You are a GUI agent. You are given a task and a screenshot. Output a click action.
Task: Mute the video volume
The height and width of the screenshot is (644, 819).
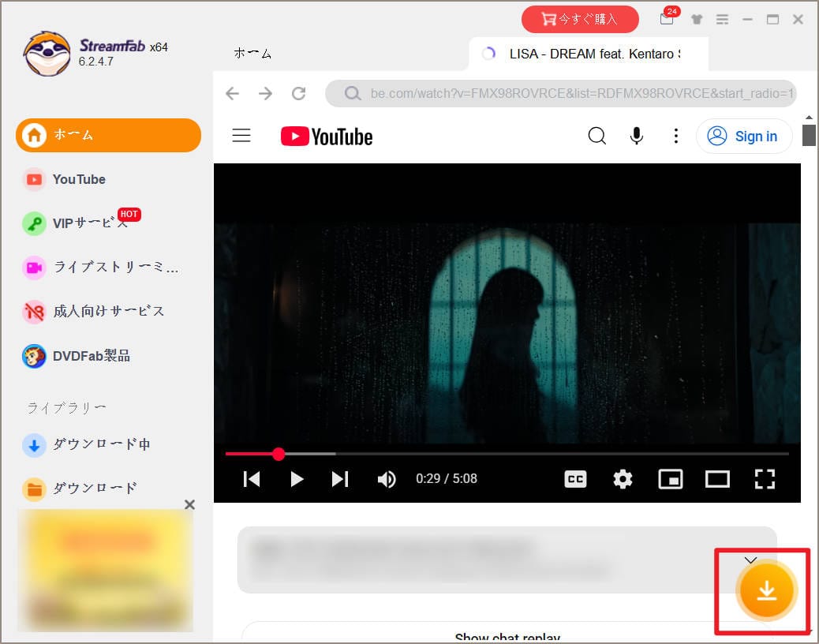point(387,479)
